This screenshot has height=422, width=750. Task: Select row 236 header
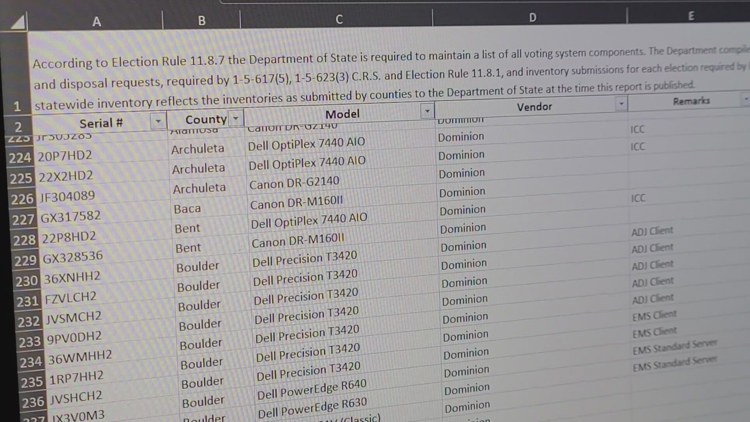(33, 402)
